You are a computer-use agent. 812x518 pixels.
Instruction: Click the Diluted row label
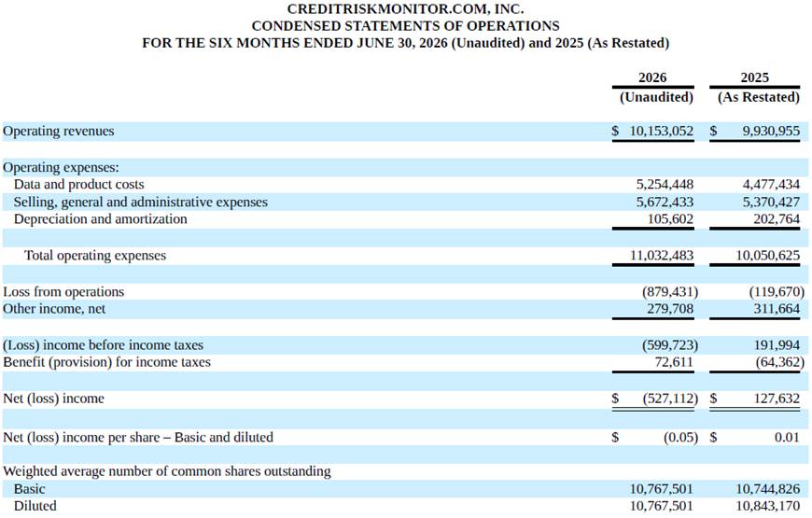point(35,506)
